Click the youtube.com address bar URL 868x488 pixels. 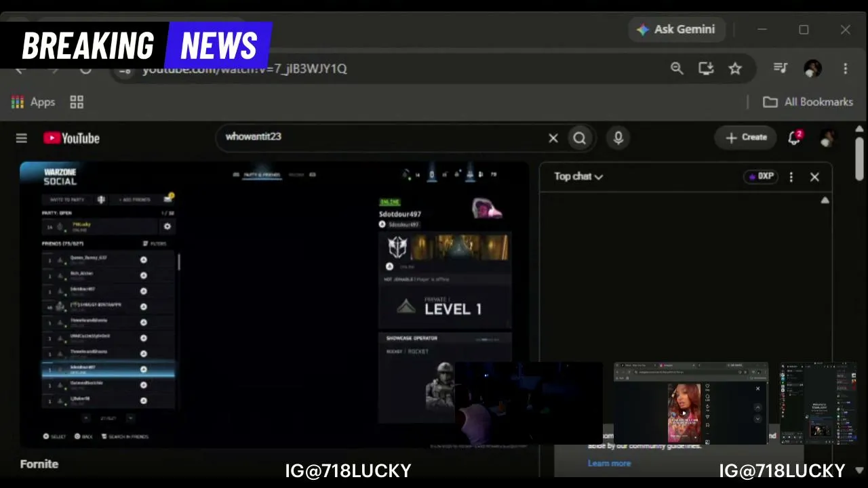pos(244,68)
